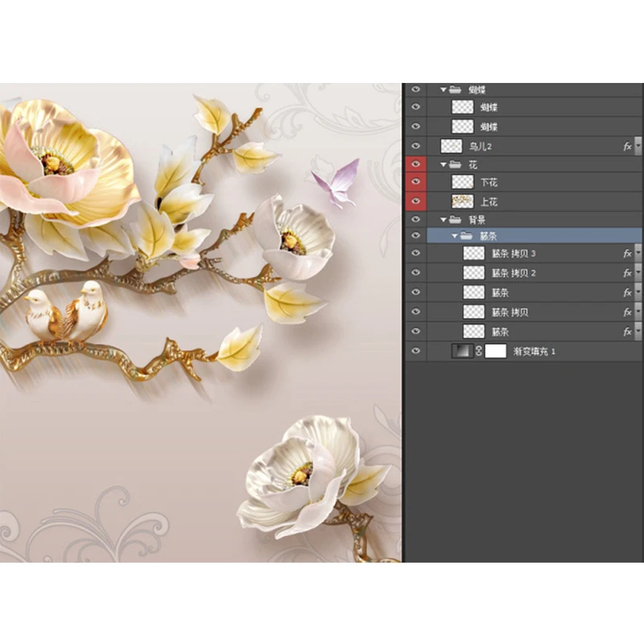This screenshot has height=644, width=644.
Task: Select the 背景 group name
Action: [477, 220]
